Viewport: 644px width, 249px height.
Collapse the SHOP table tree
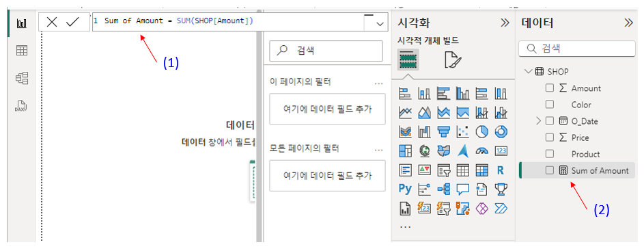(528, 72)
